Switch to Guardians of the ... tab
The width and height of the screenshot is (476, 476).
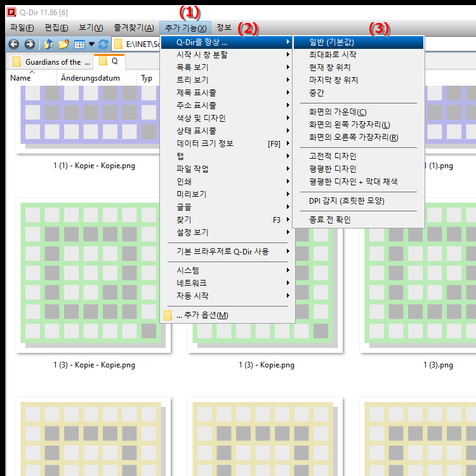pos(50,62)
